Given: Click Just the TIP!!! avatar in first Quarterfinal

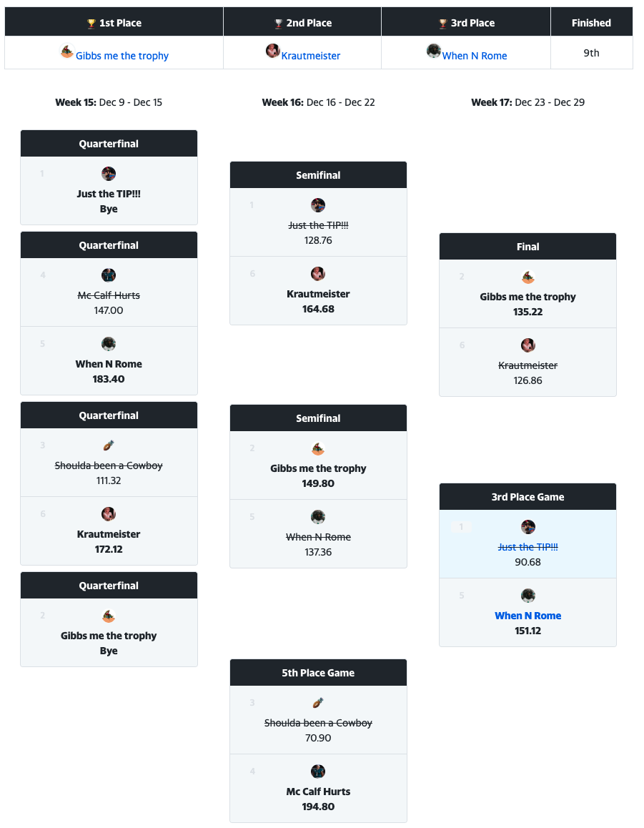Looking at the screenshot, I should click(109, 174).
